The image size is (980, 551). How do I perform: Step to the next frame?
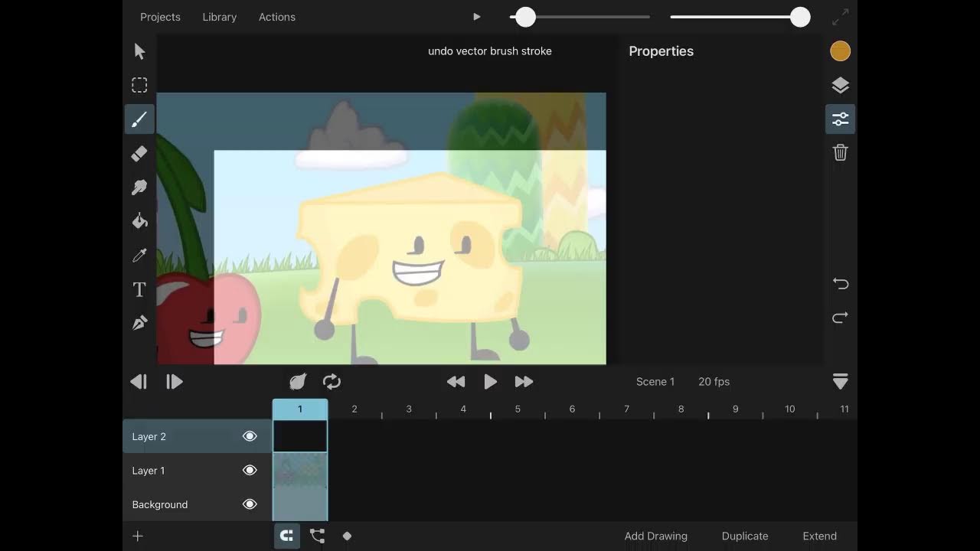[x=175, y=381]
